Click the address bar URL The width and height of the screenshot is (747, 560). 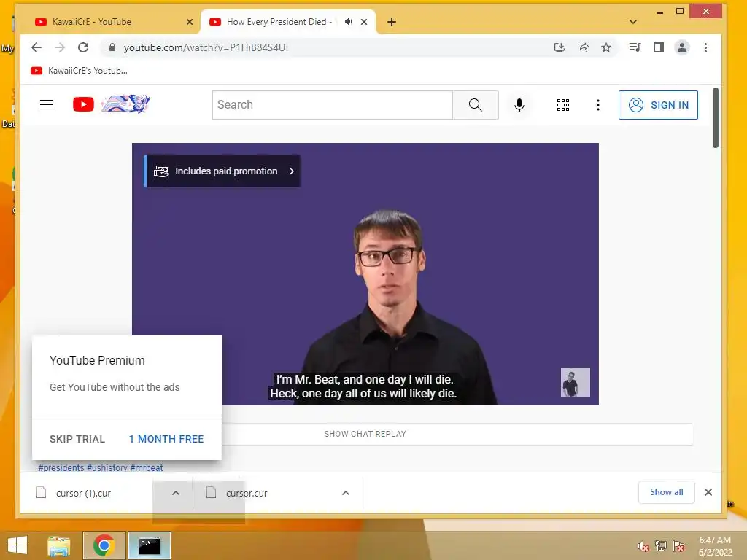click(206, 47)
